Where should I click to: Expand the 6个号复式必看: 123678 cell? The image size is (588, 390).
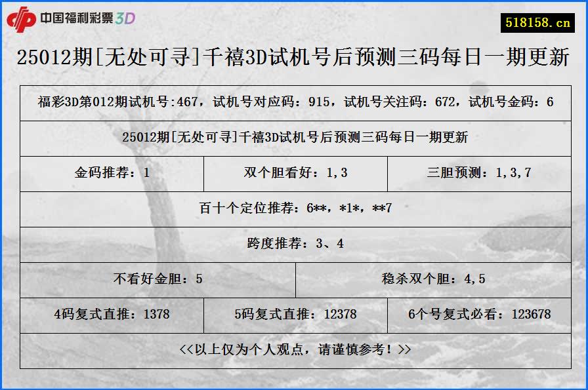[x=480, y=314]
